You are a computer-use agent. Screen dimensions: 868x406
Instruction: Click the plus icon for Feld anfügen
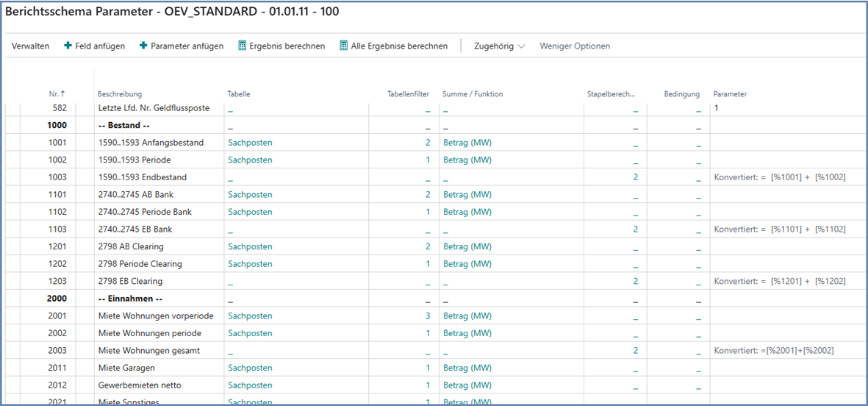[x=68, y=46]
